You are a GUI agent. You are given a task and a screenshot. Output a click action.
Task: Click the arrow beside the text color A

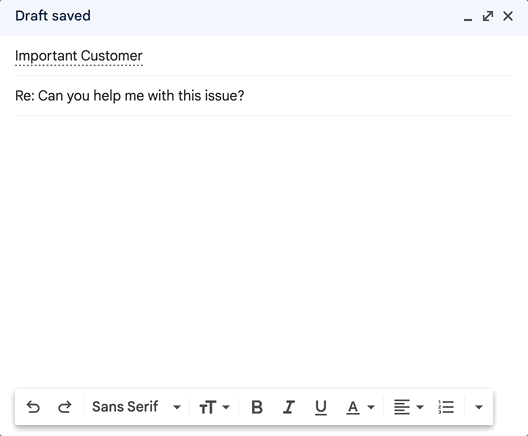(371, 407)
